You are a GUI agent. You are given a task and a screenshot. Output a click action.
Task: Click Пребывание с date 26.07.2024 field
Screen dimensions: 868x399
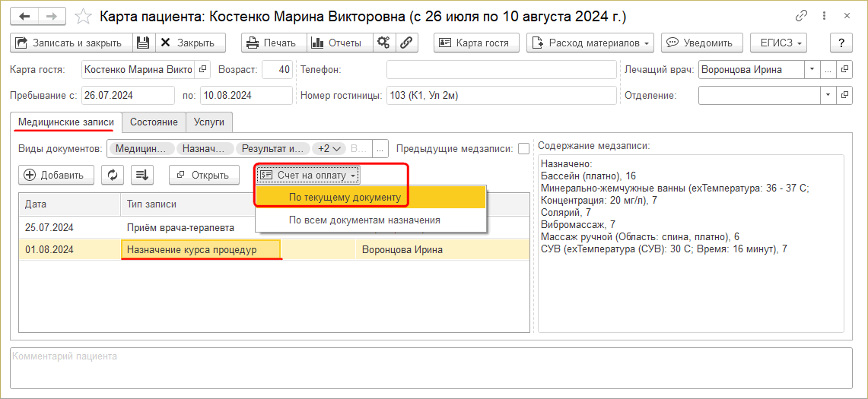click(x=128, y=95)
